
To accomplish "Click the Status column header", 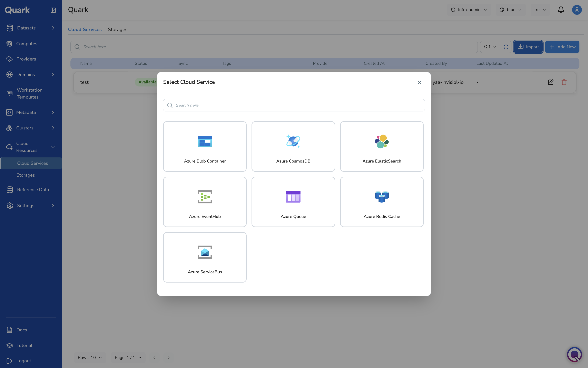I will coord(141,63).
